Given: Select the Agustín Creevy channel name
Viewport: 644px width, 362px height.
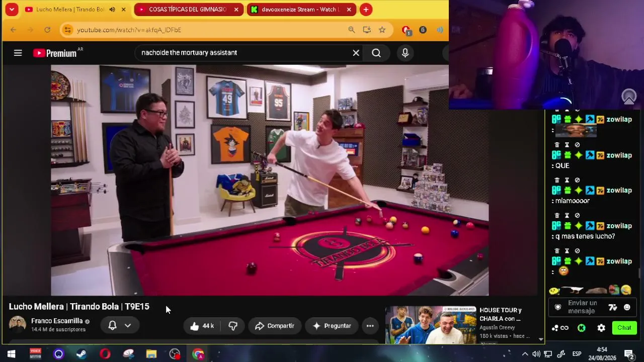Looking at the screenshot, I should 497,328.
